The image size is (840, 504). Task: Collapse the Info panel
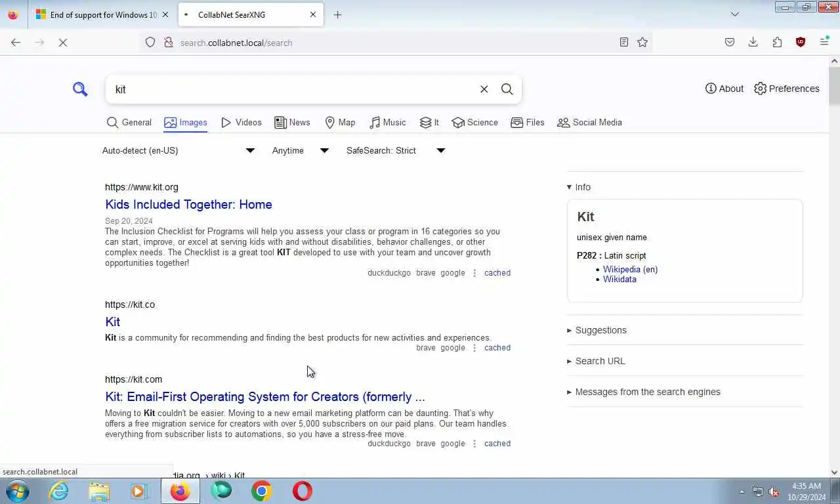579,187
